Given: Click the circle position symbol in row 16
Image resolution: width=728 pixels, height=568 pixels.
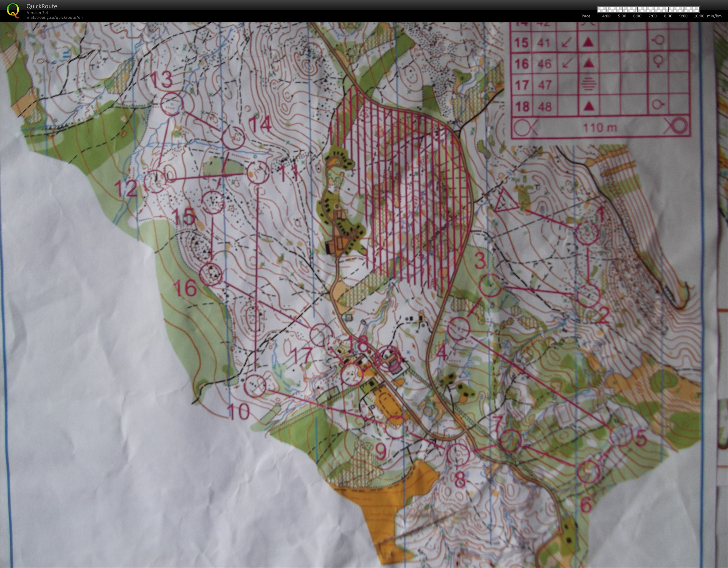Looking at the screenshot, I should point(659,62).
